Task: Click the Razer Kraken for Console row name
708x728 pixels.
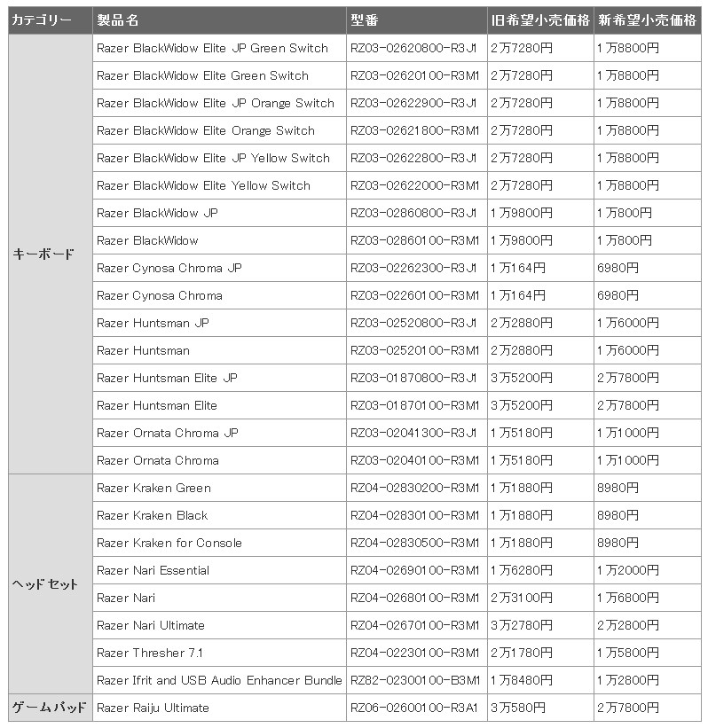Action: 169,543
